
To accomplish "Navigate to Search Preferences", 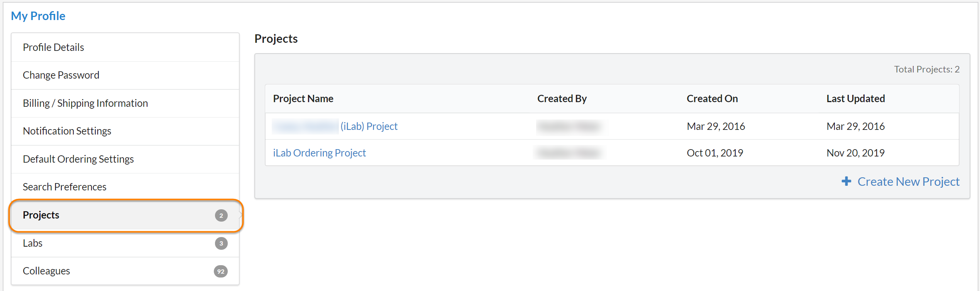I will [x=64, y=187].
